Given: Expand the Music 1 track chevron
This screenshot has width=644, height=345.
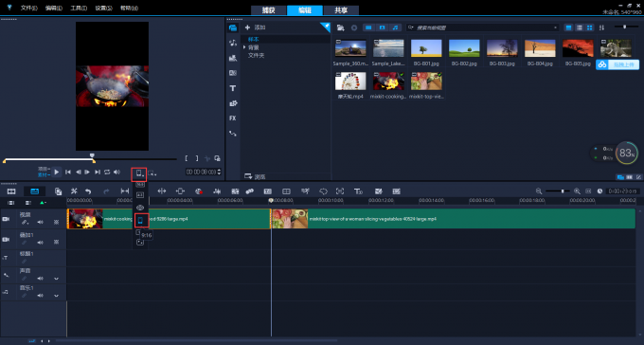Looking at the screenshot, I should pos(56,296).
